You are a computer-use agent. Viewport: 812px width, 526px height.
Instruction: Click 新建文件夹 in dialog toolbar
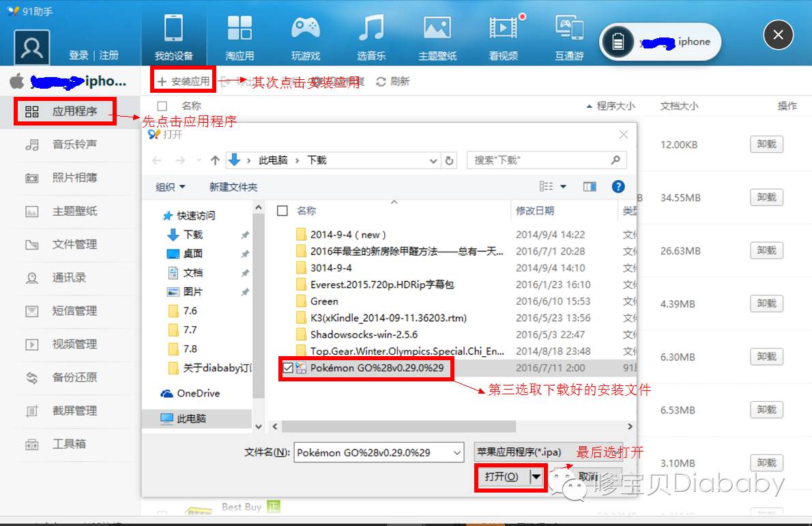[x=233, y=187]
